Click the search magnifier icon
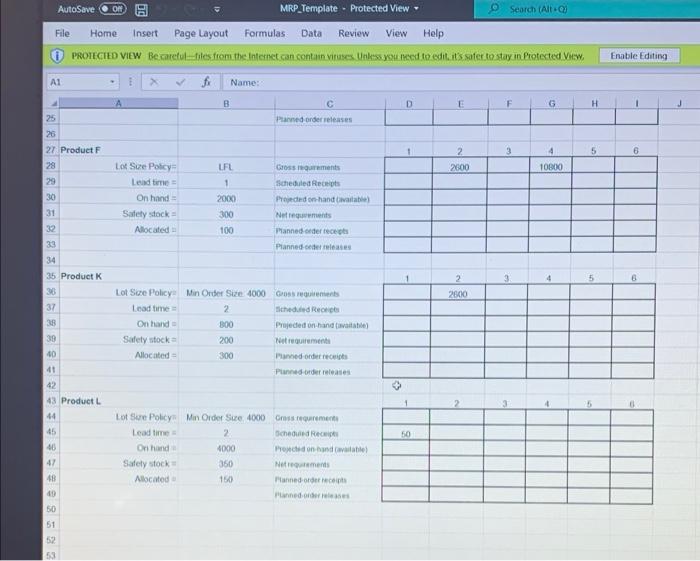The height and width of the screenshot is (561, 700). click(494, 8)
